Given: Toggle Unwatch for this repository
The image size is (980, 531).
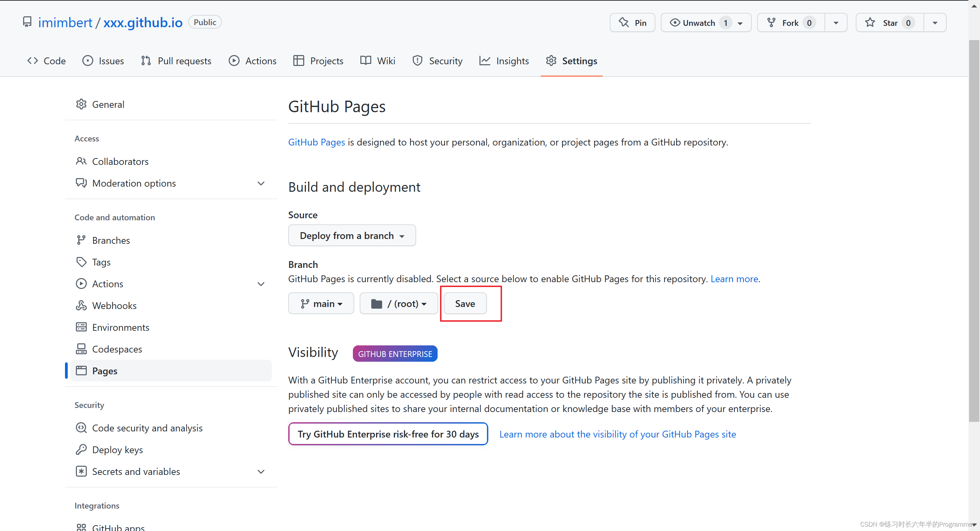Looking at the screenshot, I should [699, 23].
